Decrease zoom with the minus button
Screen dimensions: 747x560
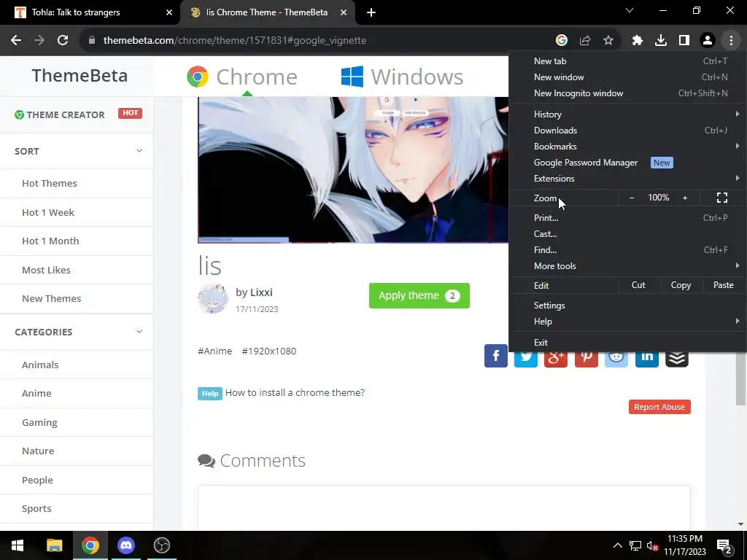point(632,198)
